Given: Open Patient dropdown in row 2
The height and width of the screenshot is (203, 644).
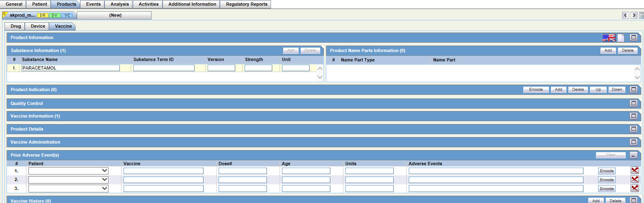Looking at the screenshot, I should coord(68,180).
